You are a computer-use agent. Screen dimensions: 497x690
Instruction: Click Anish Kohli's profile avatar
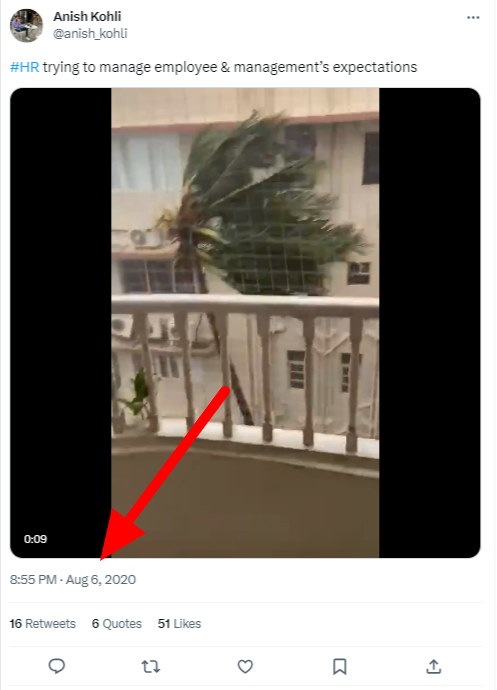click(x=26, y=26)
